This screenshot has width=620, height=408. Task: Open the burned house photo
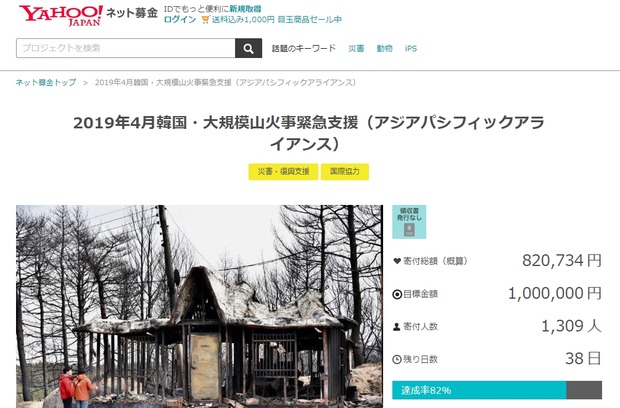pos(199,306)
